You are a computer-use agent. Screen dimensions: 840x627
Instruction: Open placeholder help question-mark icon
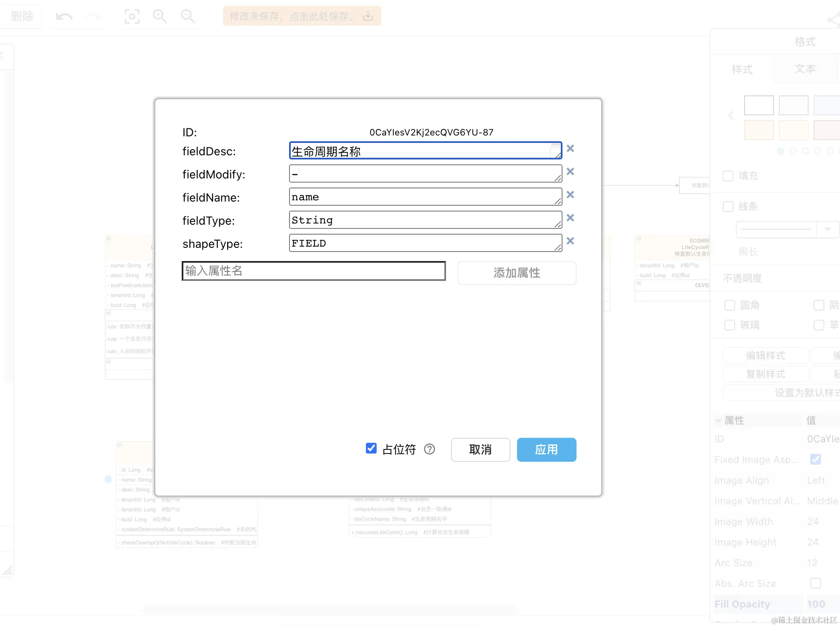click(x=429, y=449)
